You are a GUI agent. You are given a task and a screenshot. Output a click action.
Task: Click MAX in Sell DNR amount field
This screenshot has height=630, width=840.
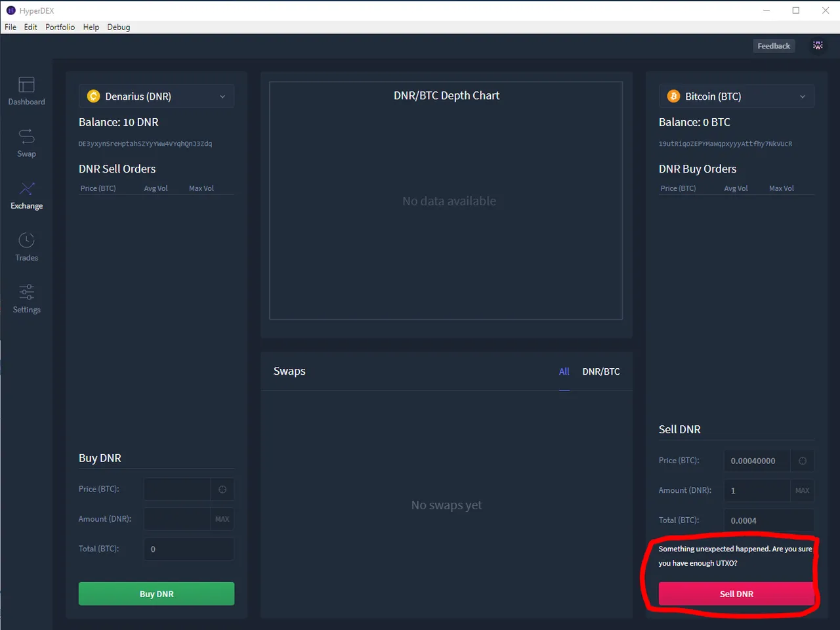click(803, 490)
